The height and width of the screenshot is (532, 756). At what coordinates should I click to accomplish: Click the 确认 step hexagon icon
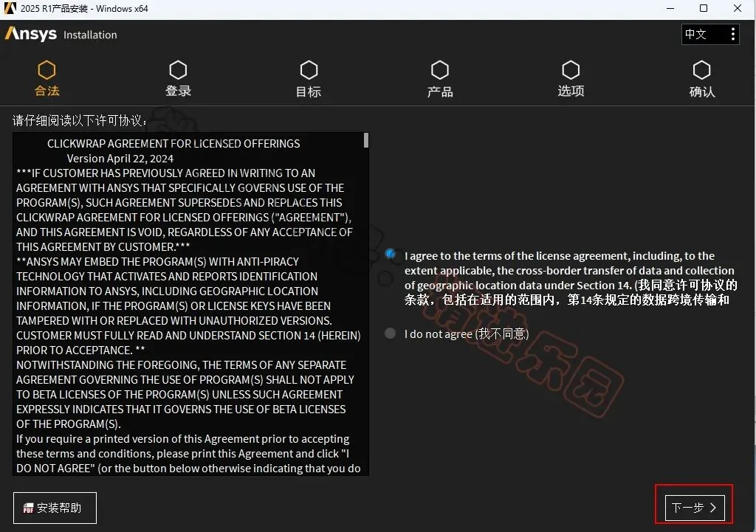click(x=701, y=70)
